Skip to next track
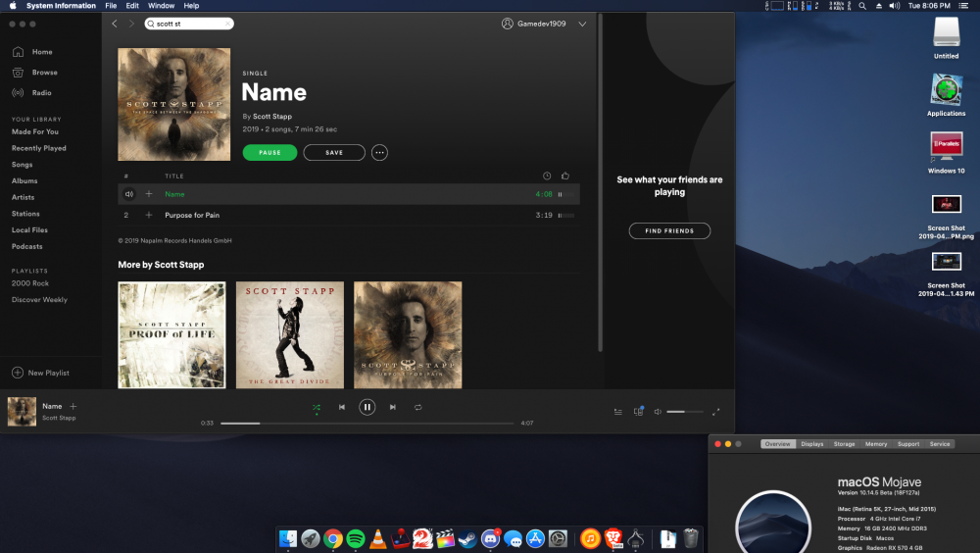 tap(393, 407)
